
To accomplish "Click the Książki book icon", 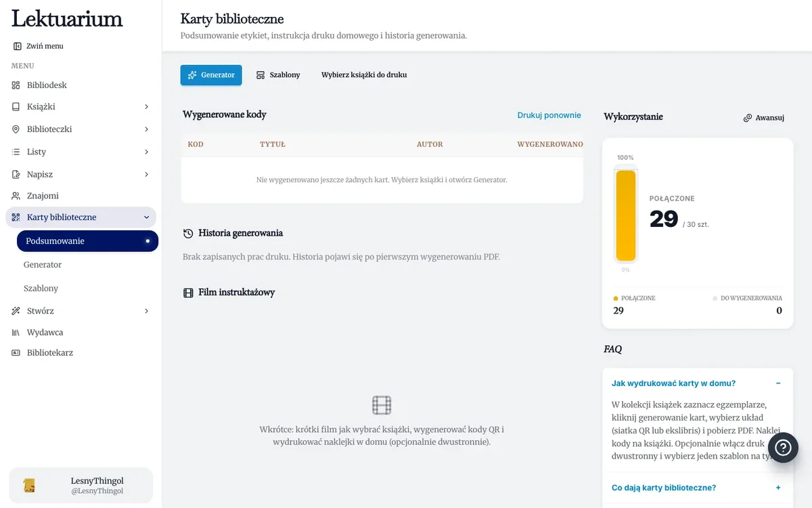I will (x=16, y=107).
